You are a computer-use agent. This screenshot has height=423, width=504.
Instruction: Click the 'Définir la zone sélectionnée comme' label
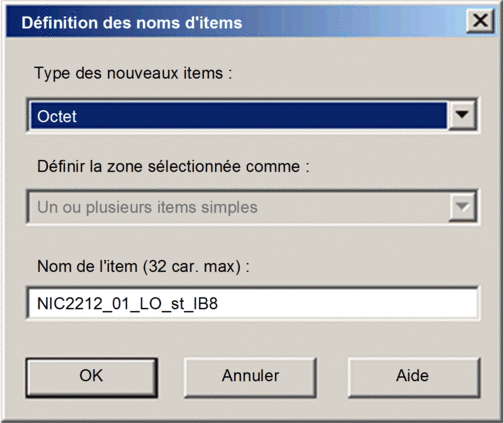click(173, 166)
